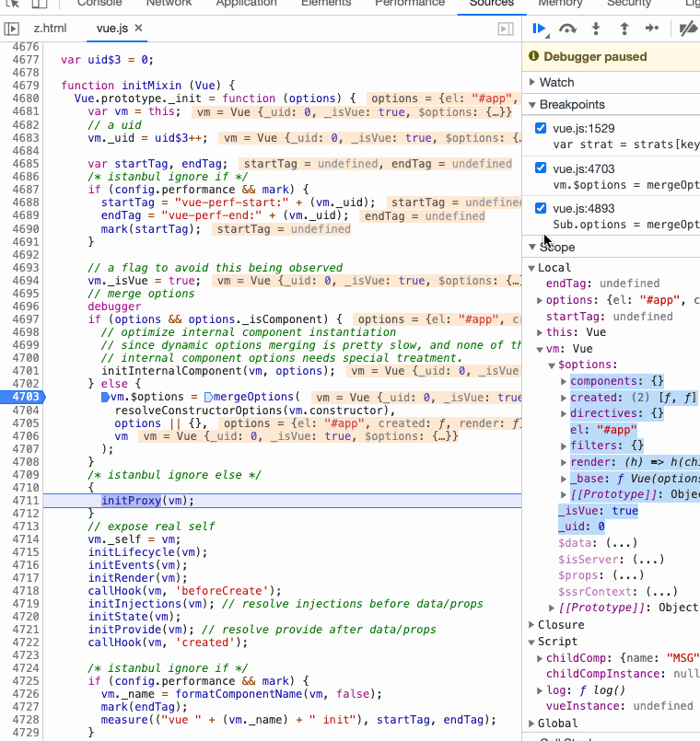Expand directives property
This screenshot has width=700, height=741.
[x=564, y=413]
